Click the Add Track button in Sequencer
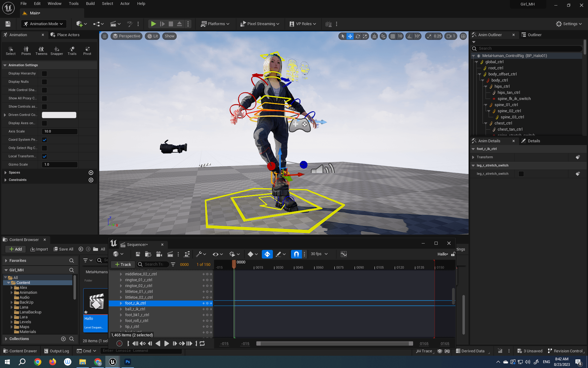The height and width of the screenshot is (368, 588). [122, 264]
